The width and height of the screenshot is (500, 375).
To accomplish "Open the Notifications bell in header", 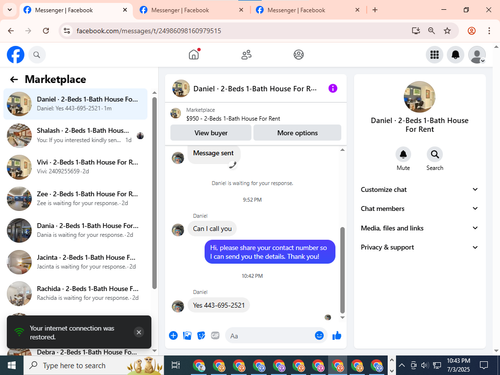I will click(456, 55).
